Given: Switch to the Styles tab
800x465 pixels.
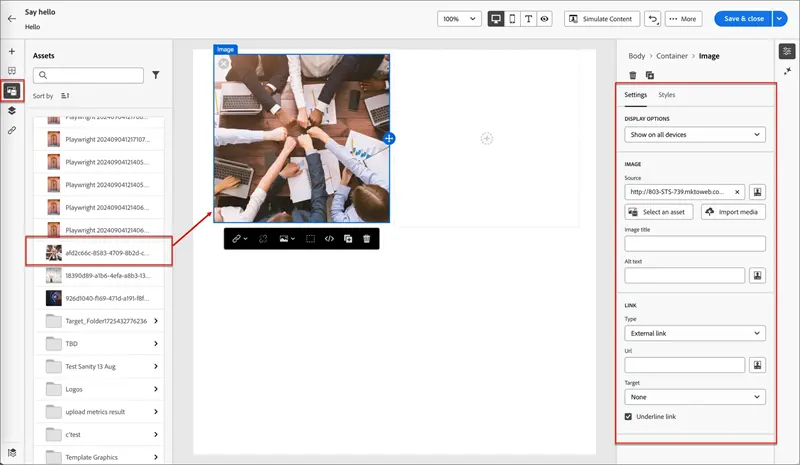Looking at the screenshot, I should (666, 95).
